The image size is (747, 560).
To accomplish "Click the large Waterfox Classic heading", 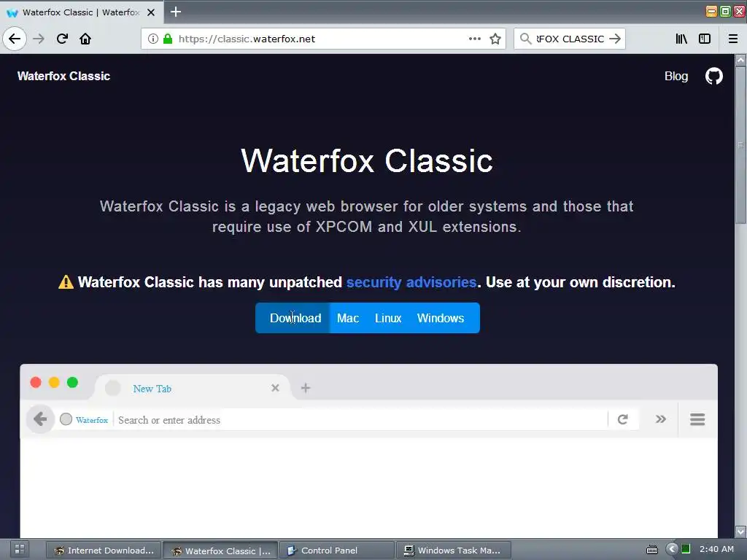I will click(367, 161).
